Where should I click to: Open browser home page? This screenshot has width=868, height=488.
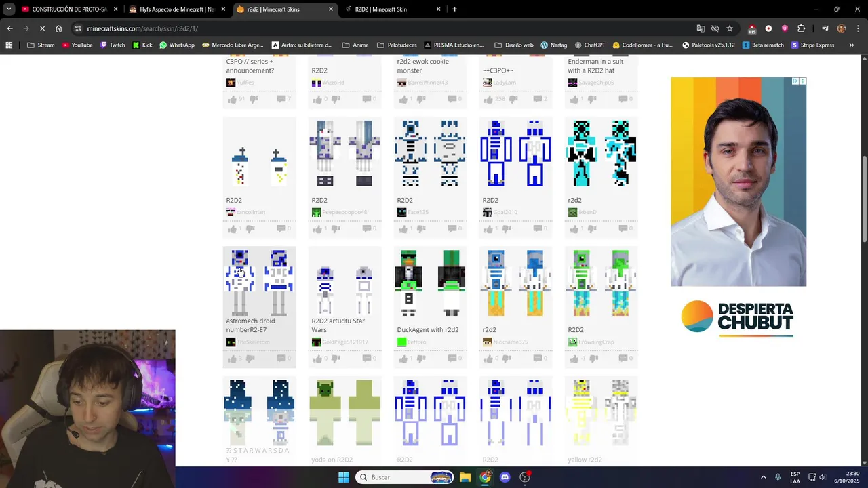pyautogui.click(x=58, y=28)
